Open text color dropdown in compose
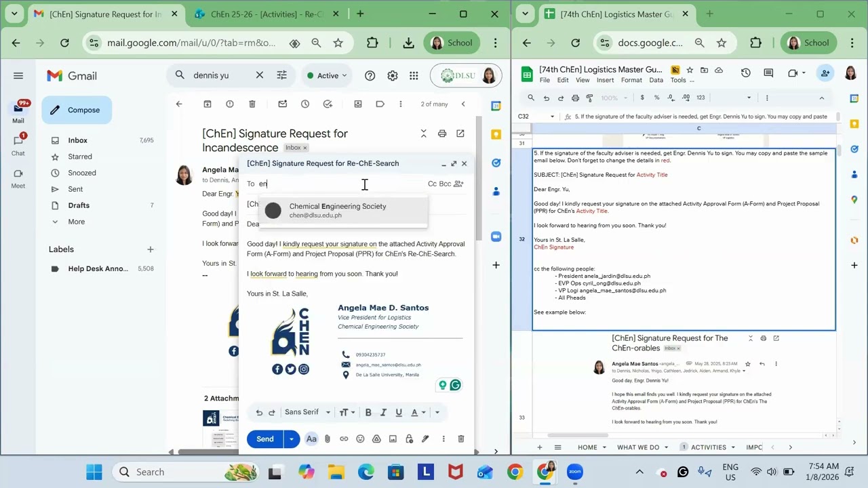 pos(418,412)
